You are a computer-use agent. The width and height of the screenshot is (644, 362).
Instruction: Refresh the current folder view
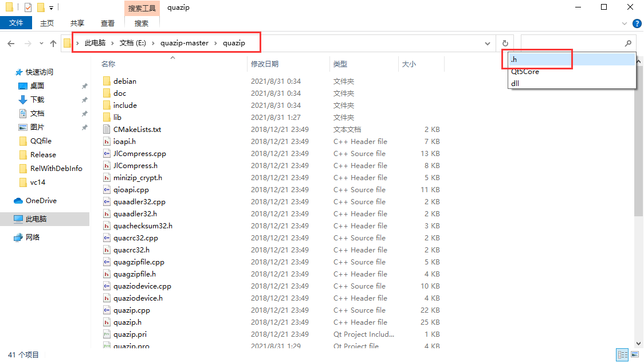pos(505,43)
